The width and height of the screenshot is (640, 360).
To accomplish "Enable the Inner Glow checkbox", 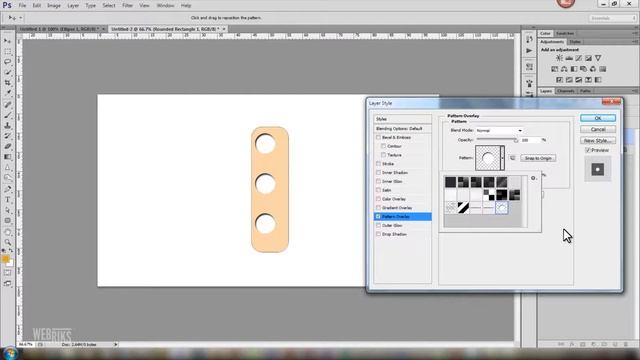I will [x=378, y=181].
